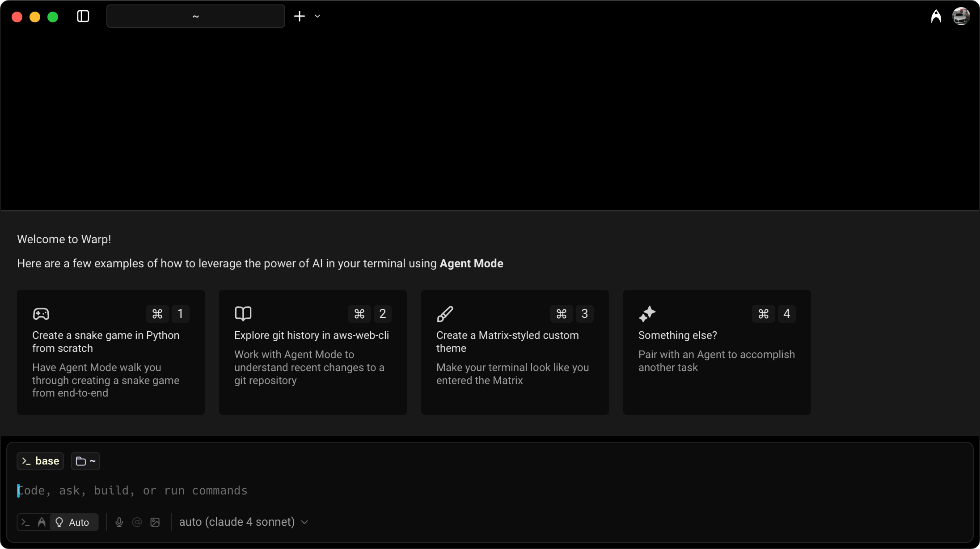This screenshot has width=980, height=549.
Task: Click the command key badge on snake game card
Action: pyautogui.click(x=157, y=314)
